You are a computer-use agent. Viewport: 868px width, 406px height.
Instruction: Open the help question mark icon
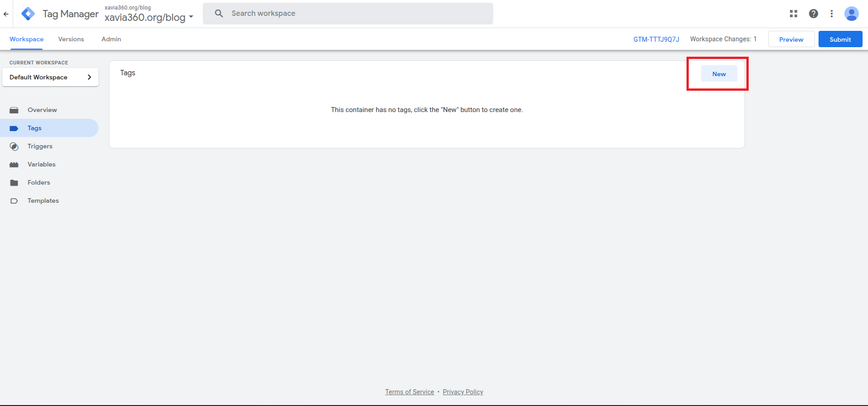coord(813,14)
